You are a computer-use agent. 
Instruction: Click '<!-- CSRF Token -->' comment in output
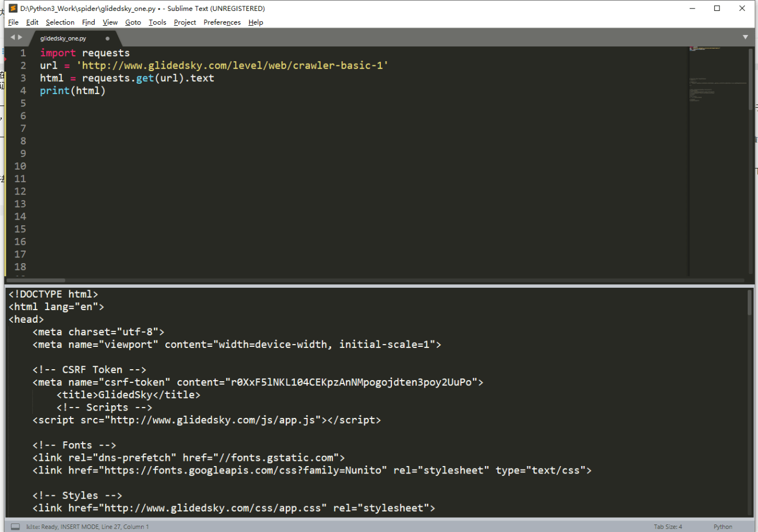[x=90, y=370]
